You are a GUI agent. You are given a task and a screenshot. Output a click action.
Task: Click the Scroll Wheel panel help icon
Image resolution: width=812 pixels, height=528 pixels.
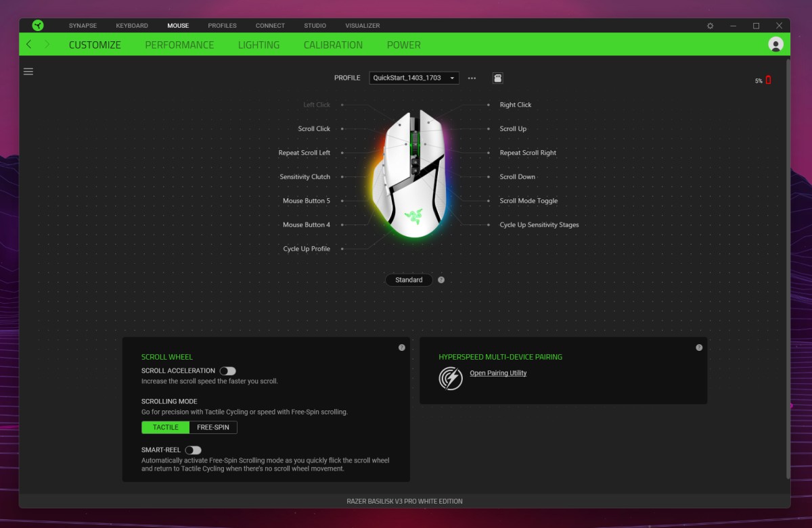(402, 347)
